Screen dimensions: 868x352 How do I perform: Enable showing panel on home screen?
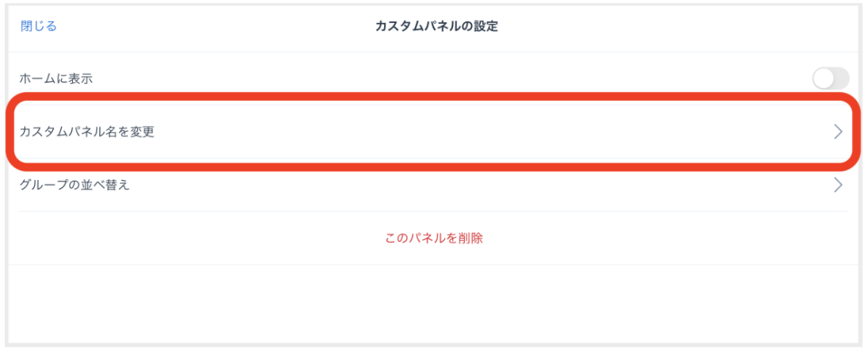[831, 78]
